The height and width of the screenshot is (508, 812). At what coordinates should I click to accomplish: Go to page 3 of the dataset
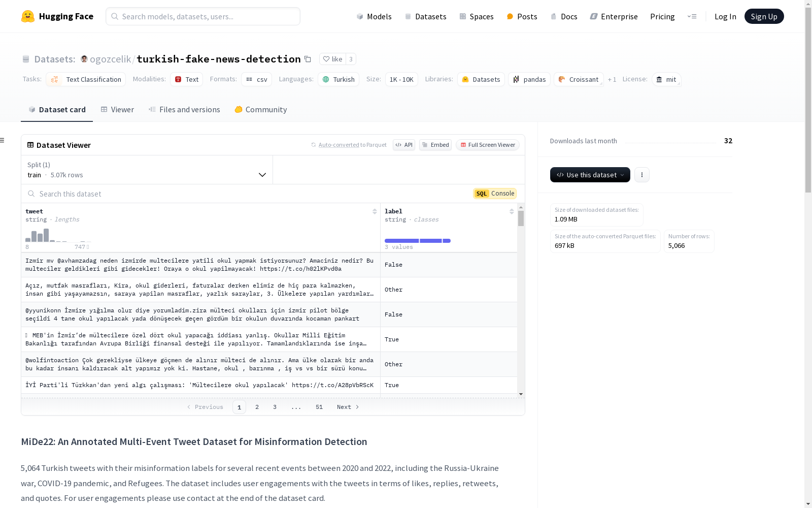click(275, 407)
